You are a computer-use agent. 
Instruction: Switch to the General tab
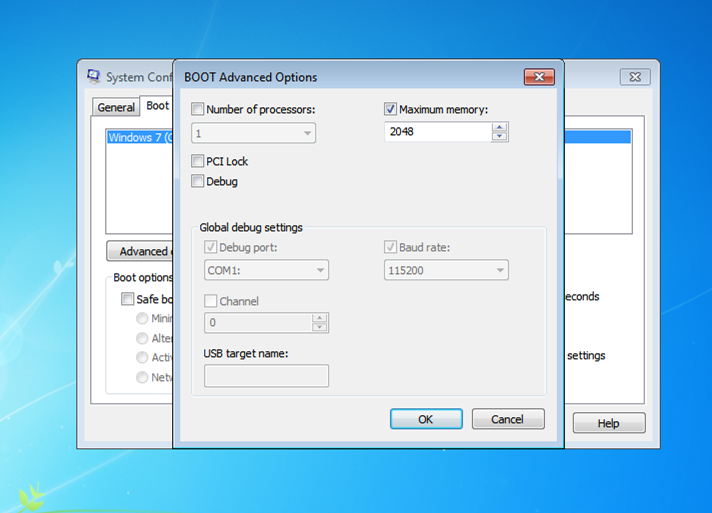point(116,107)
